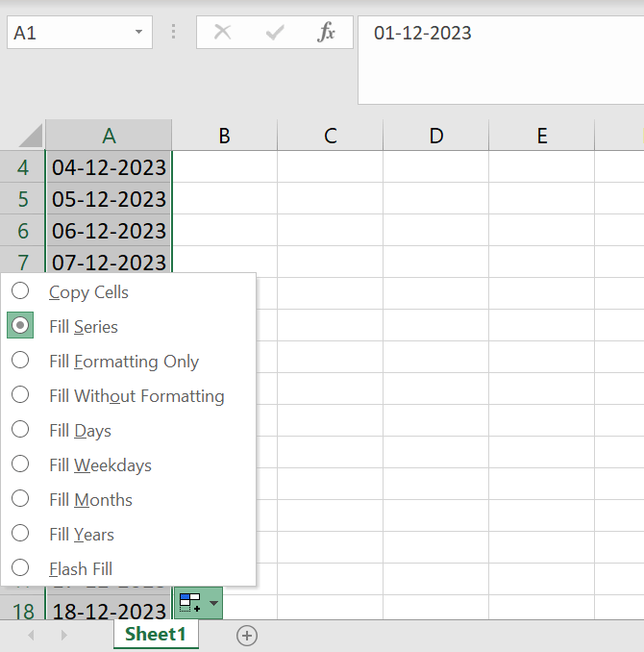Switch to the Sheet1 tab
The image size is (644, 652).
click(156, 634)
